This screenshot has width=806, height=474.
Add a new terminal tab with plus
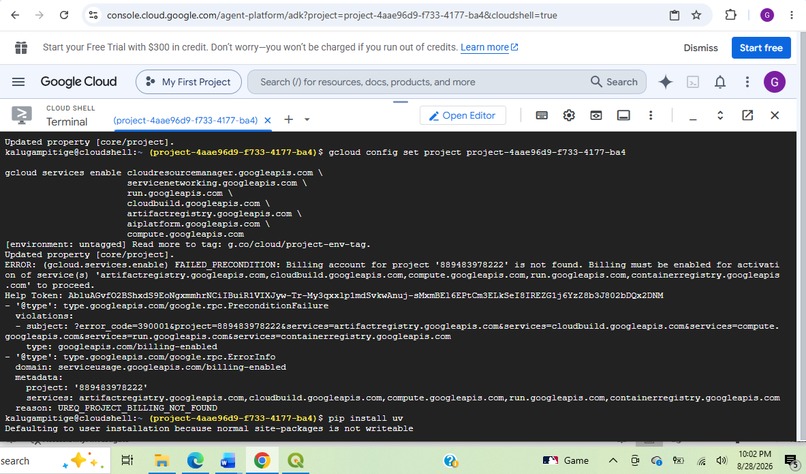[288, 119]
